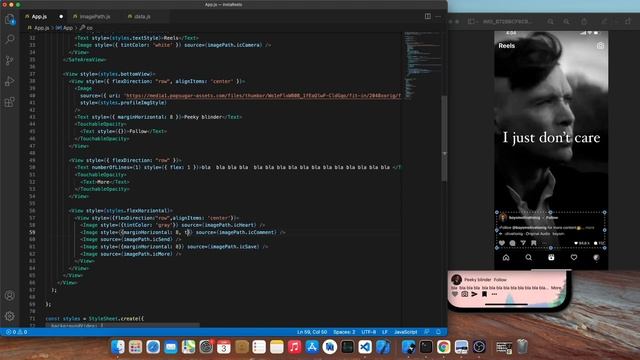Click Follow next to Peeky blinder in simulator
640x360 pixels.
[x=500, y=280]
